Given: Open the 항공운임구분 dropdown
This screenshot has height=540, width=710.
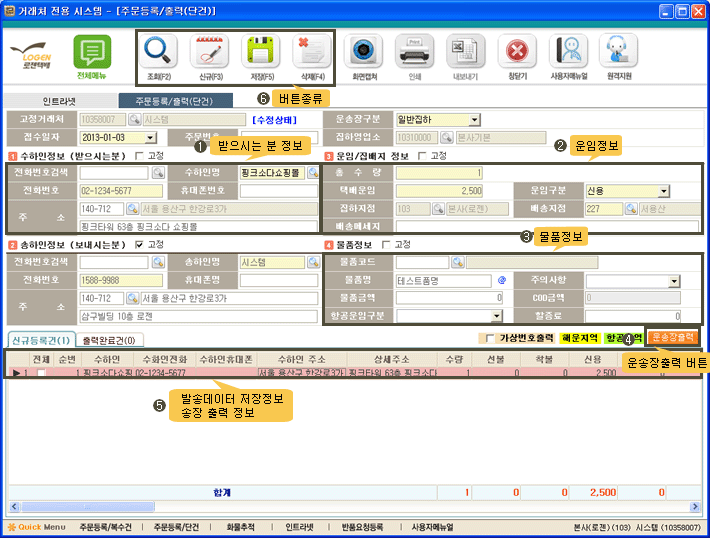Looking at the screenshot, I should [497, 316].
